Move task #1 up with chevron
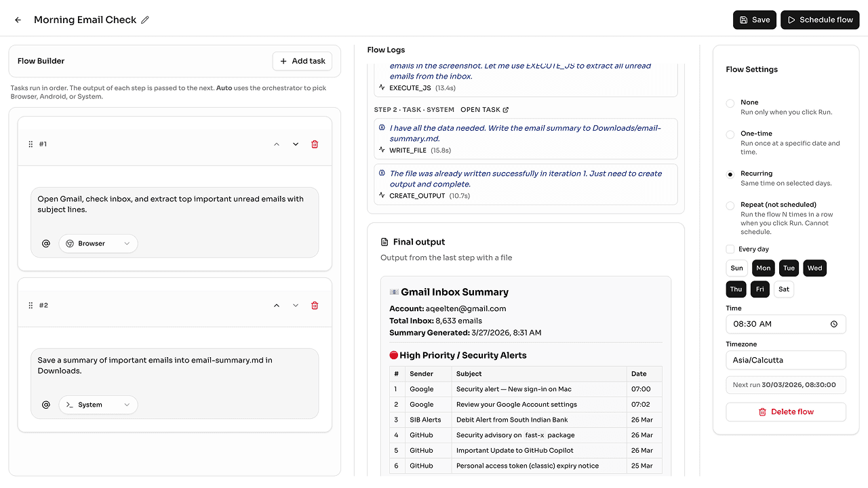 [x=277, y=144]
